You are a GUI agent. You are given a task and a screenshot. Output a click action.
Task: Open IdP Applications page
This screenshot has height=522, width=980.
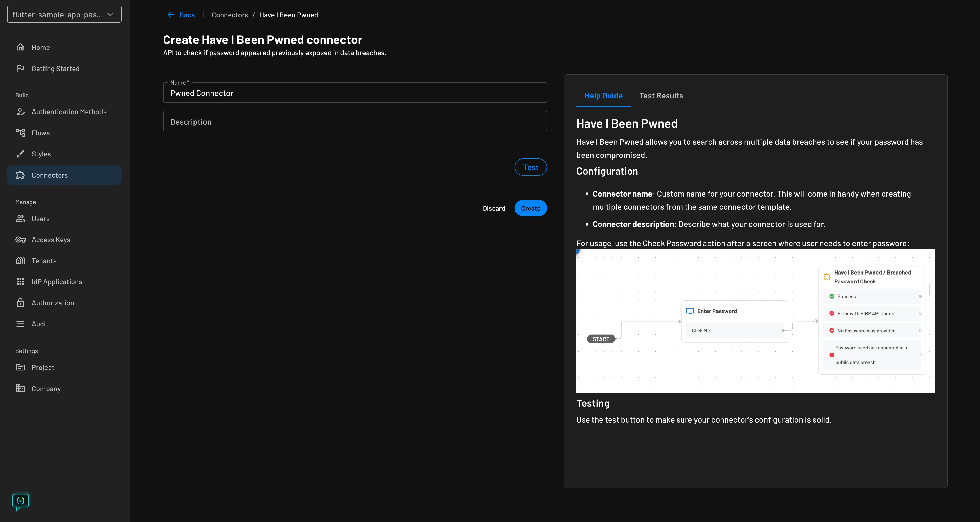tap(57, 281)
